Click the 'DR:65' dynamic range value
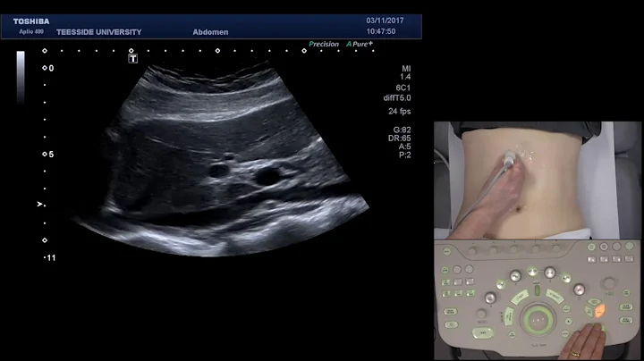The height and width of the screenshot is (361, 644). tap(399, 139)
